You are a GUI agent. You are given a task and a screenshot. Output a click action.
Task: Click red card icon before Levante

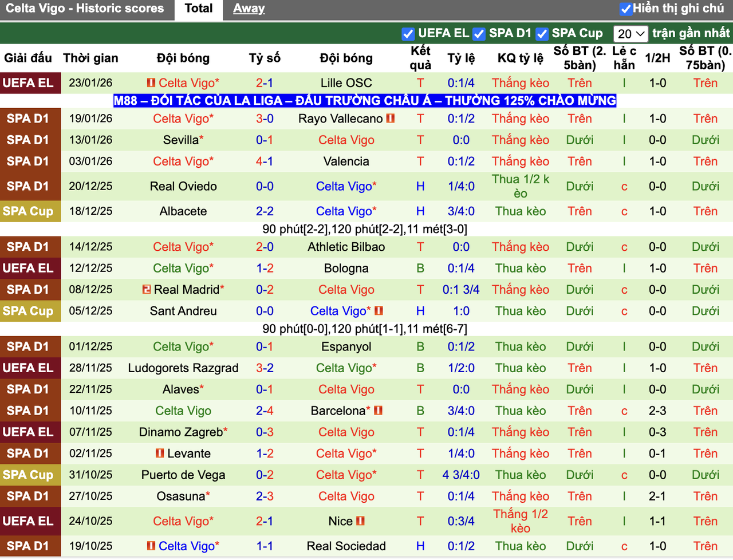pyautogui.click(x=160, y=453)
